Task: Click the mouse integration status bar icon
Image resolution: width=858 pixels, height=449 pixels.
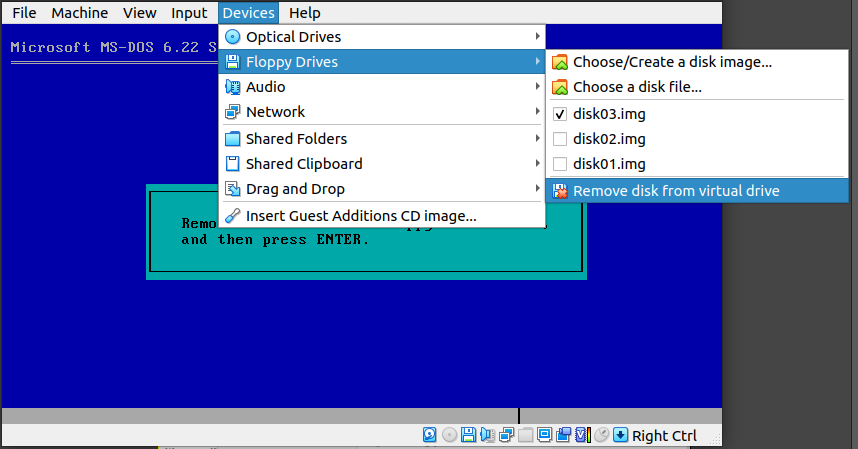Action: tap(601, 435)
